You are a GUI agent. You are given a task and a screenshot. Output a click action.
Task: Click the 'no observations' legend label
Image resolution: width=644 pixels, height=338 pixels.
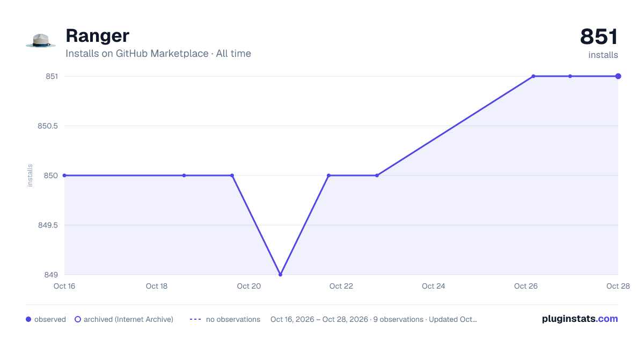(233, 319)
